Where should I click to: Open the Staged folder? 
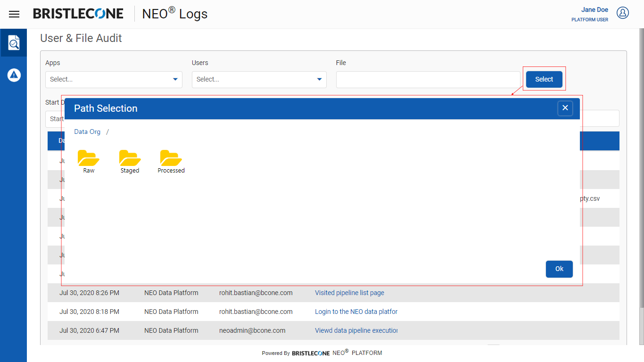(130, 161)
